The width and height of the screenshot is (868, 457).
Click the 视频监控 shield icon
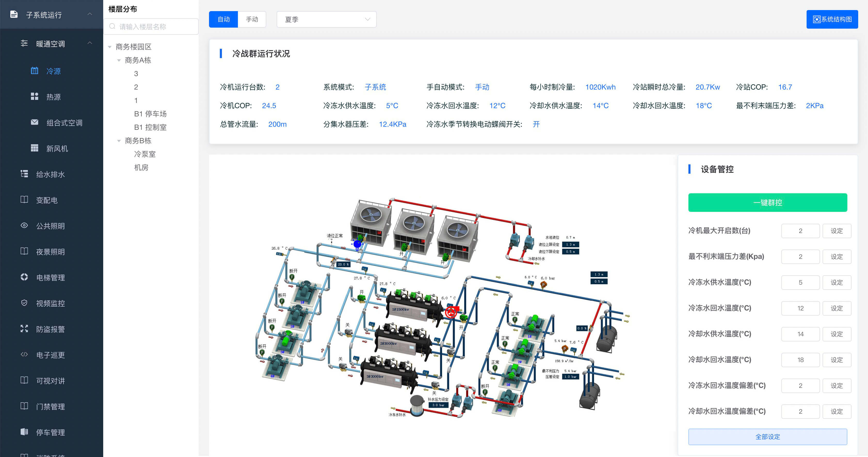[x=24, y=303]
